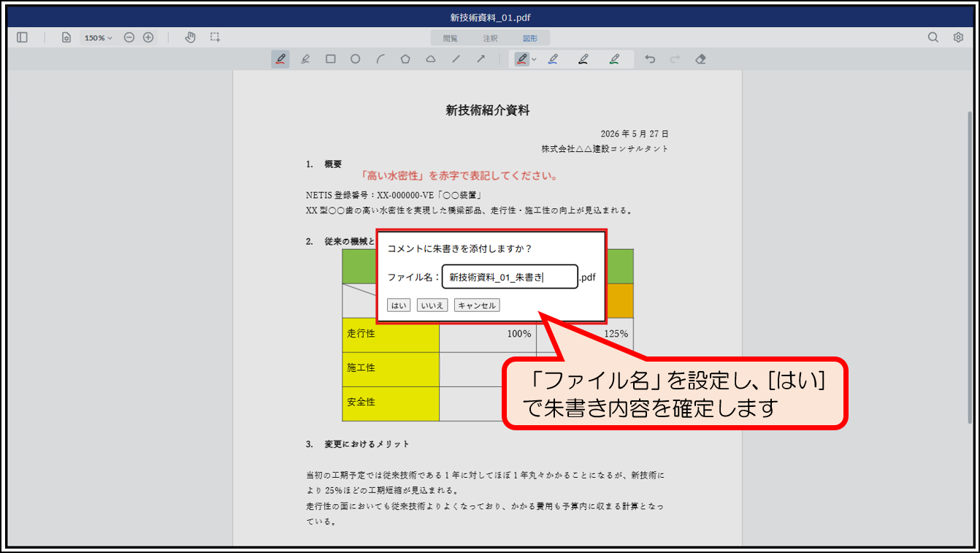Choose the blue pen style
The width and height of the screenshot is (980, 553).
point(553,59)
